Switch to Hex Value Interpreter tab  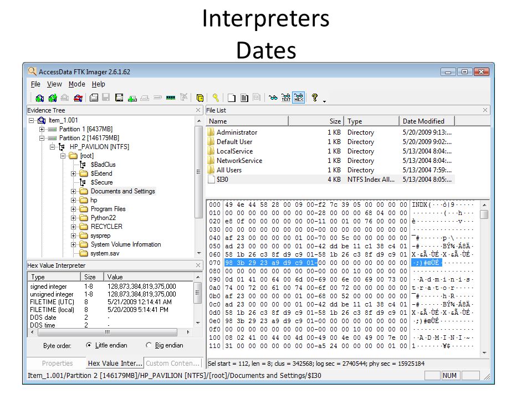coord(115,364)
